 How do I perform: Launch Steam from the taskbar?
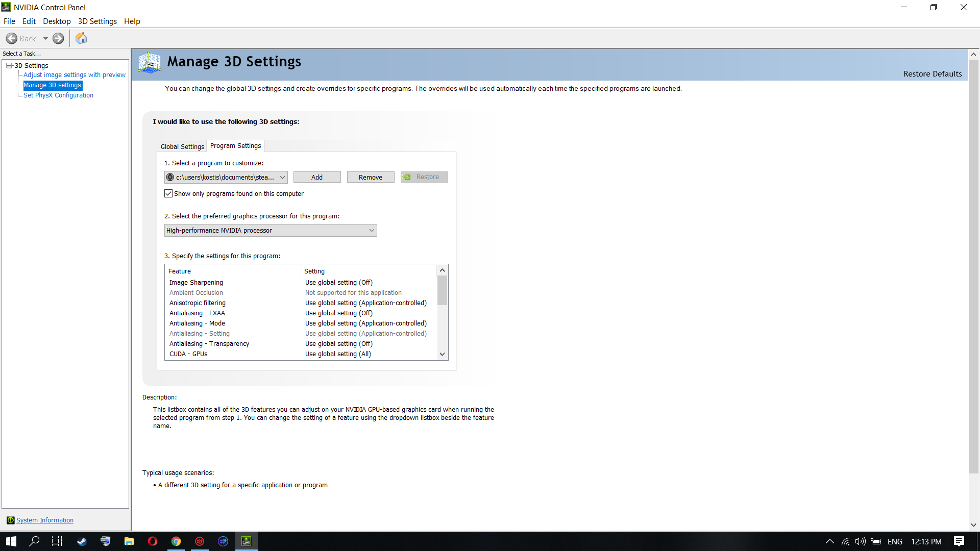pyautogui.click(x=82, y=541)
